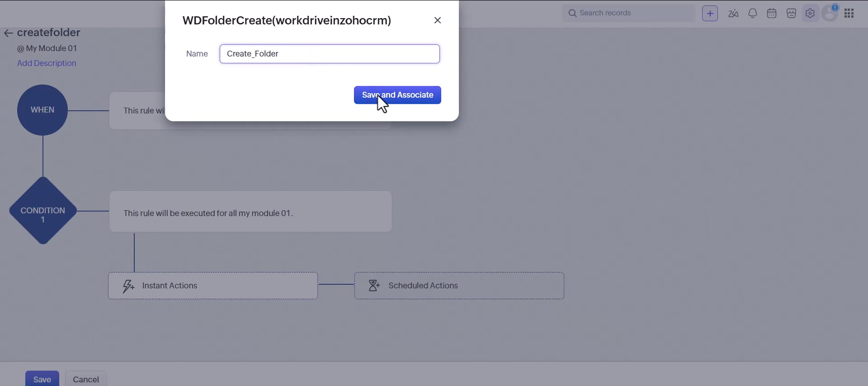This screenshot has height=386, width=868.
Task: Click the '@ My Module 01' text
Action: (47, 49)
